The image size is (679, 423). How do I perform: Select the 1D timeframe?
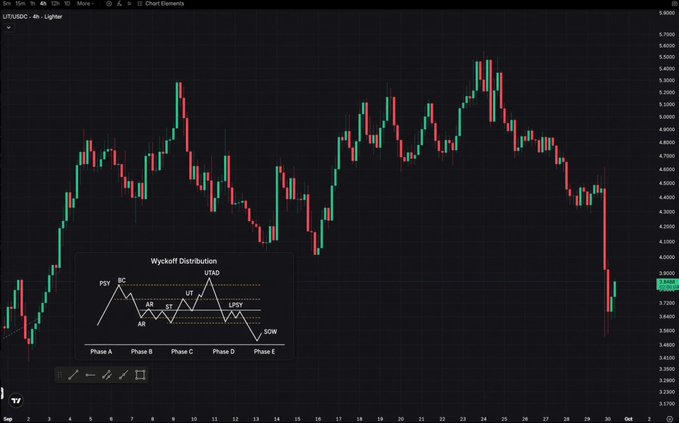click(x=67, y=3)
